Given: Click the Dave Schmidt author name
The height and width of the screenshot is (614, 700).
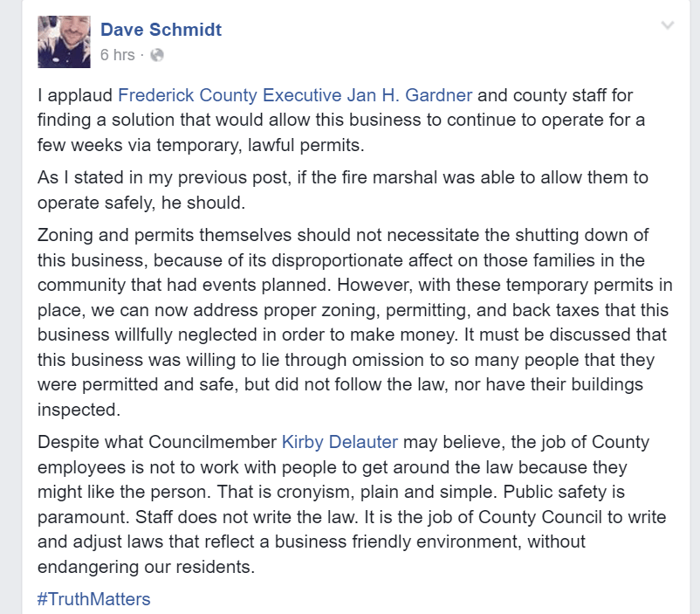Looking at the screenshot, I should point(161,30).
